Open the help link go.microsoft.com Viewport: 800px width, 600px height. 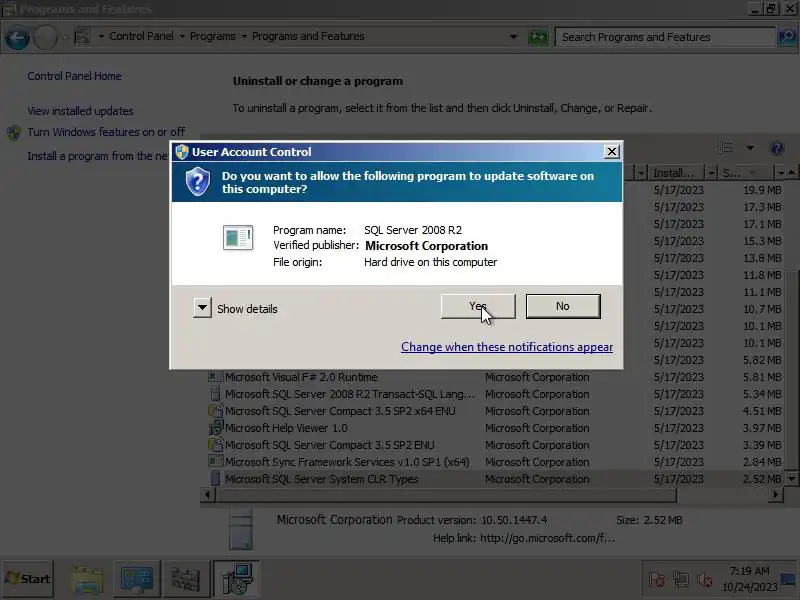[x=547, y=538]
